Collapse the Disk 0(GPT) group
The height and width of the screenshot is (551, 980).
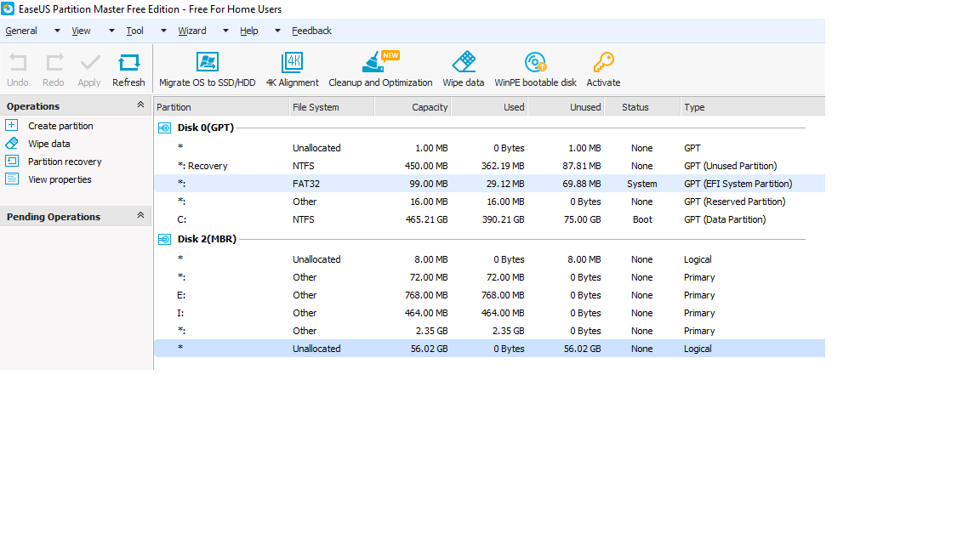pos(165,128)
